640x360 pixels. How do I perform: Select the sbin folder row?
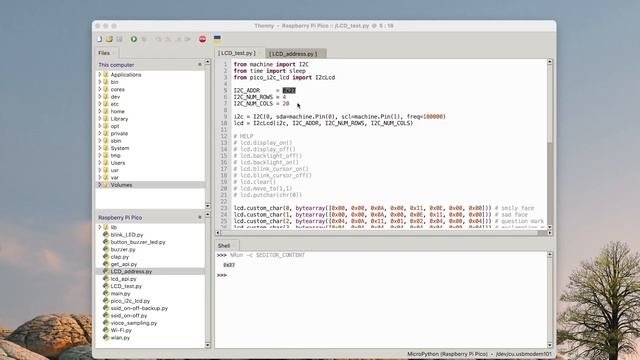(150, 141)
